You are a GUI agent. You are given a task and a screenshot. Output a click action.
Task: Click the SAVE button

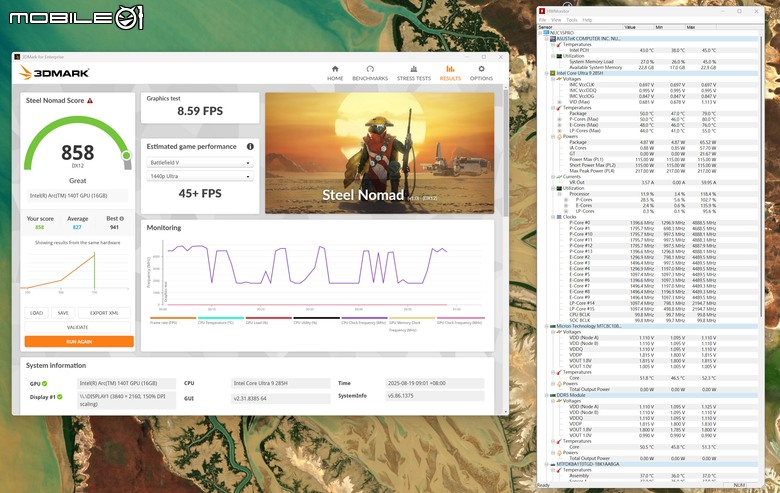coord(63,313)
